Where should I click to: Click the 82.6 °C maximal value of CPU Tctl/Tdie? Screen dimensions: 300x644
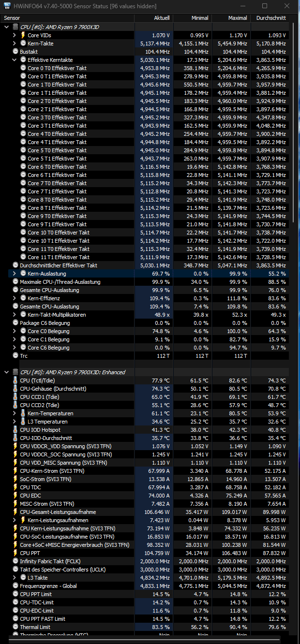click(x=238, y=381)
